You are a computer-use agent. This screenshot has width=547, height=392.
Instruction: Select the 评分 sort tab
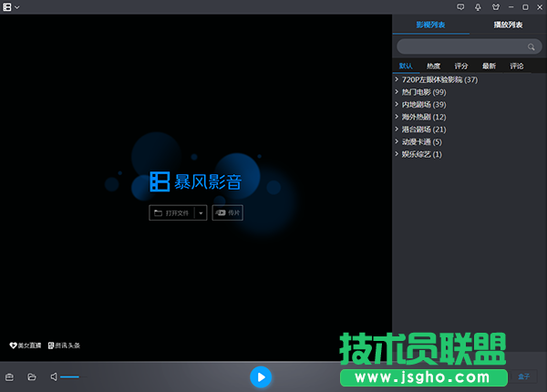tap(460, 66)
